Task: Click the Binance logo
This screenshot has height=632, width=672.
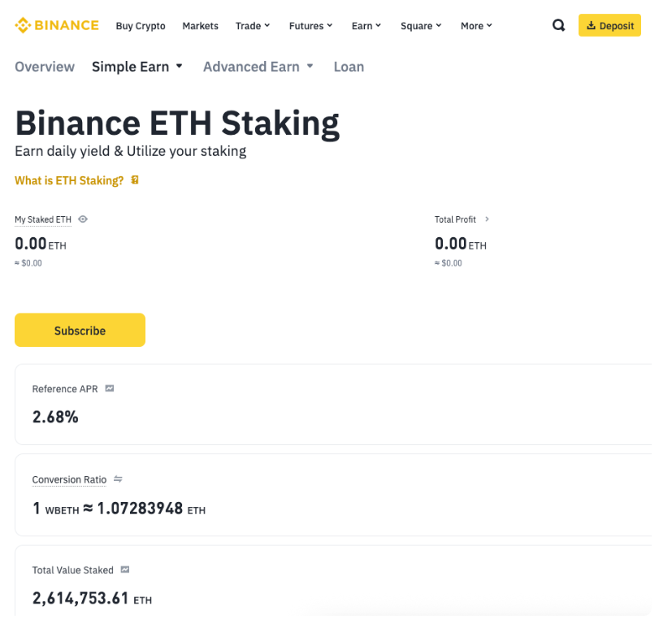Action: 57,25
